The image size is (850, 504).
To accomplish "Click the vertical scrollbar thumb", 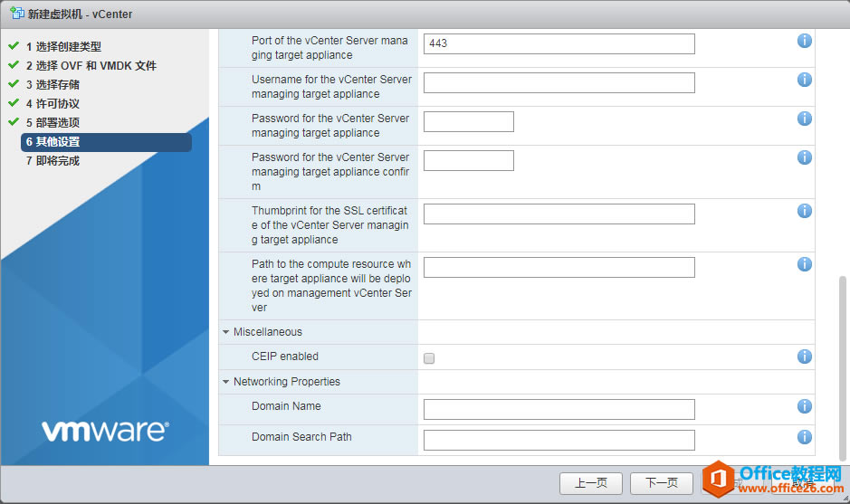I will coord(842,367).
